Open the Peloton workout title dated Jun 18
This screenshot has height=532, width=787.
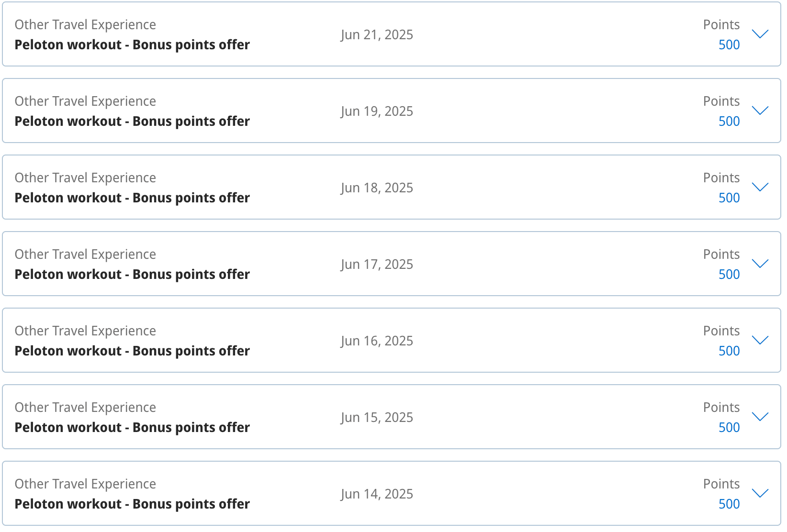click(132, 198)
